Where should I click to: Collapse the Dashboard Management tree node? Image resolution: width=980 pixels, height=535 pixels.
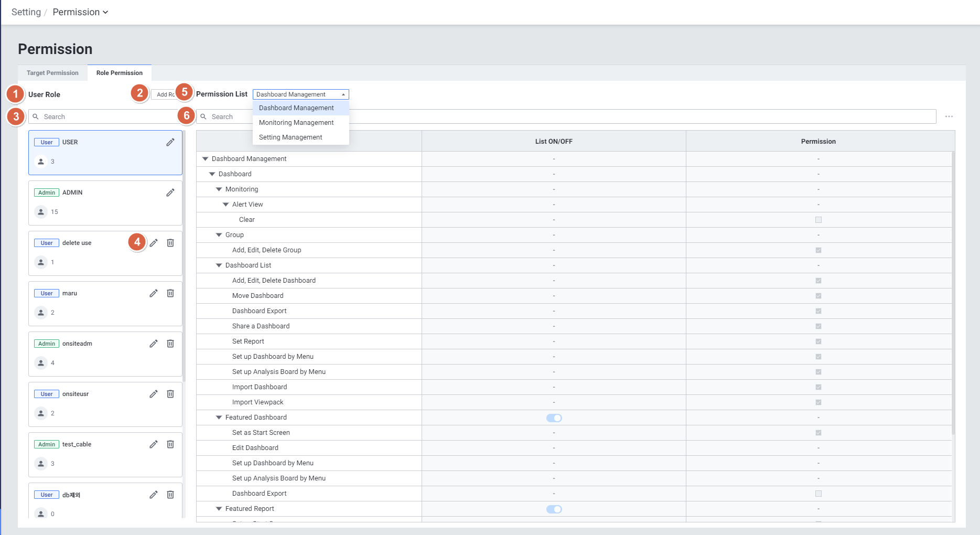click(206, 159)
